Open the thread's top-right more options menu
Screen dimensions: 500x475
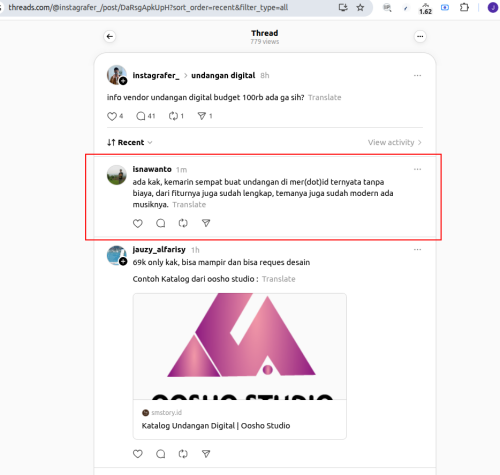[x=420, y=36]
